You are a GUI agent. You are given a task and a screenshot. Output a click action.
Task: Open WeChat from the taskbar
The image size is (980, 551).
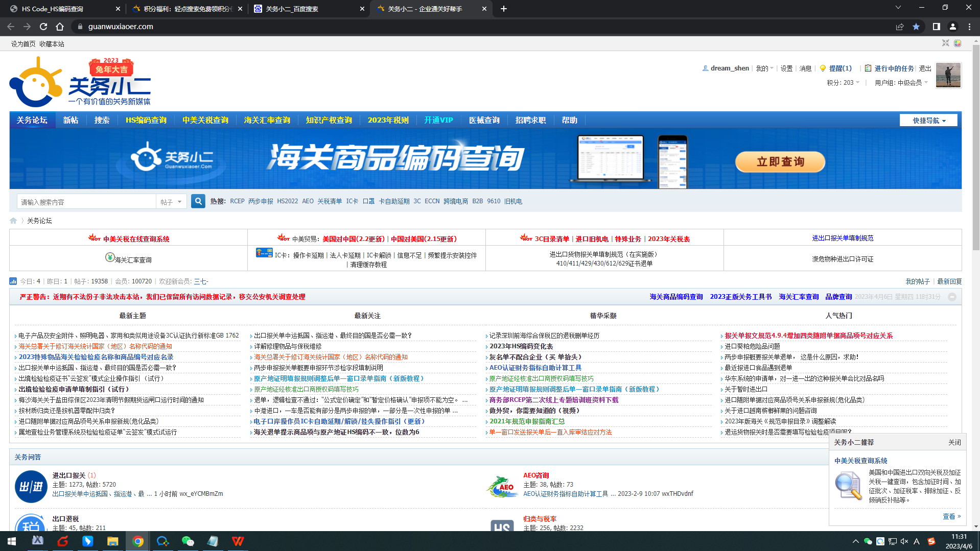click(x=188, y=541)
